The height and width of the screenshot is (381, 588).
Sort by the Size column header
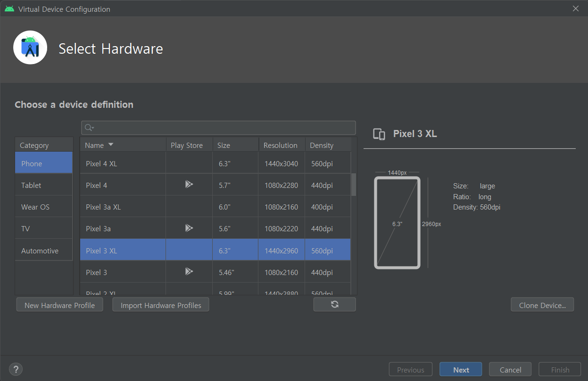click(x=236, y=145)
